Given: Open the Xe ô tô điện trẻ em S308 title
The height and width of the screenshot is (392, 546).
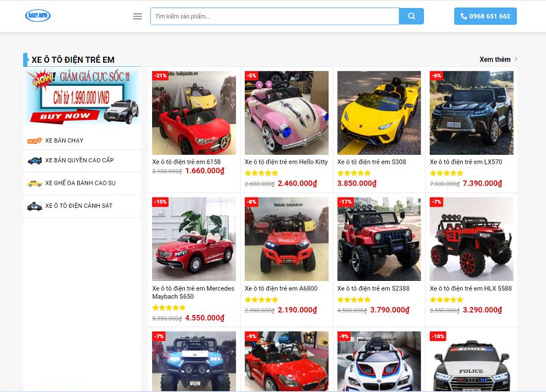Looking at the screenshot, I should point(371,162).
